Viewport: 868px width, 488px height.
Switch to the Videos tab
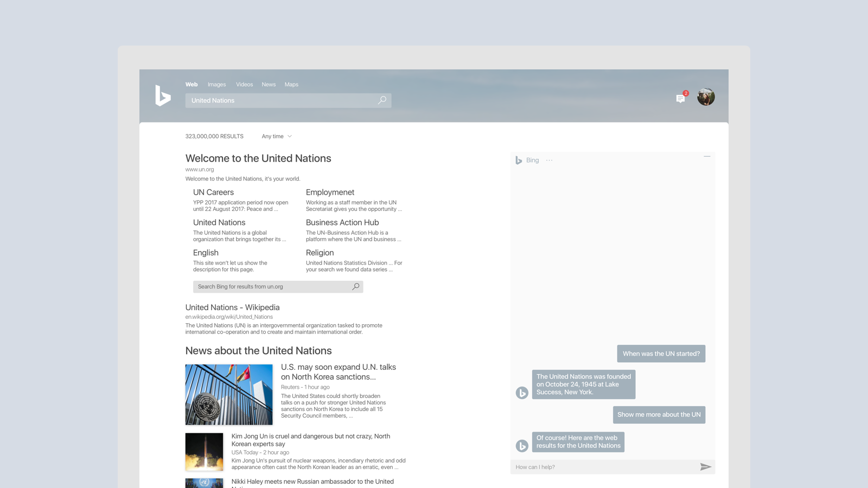click(x=244, y=85)
